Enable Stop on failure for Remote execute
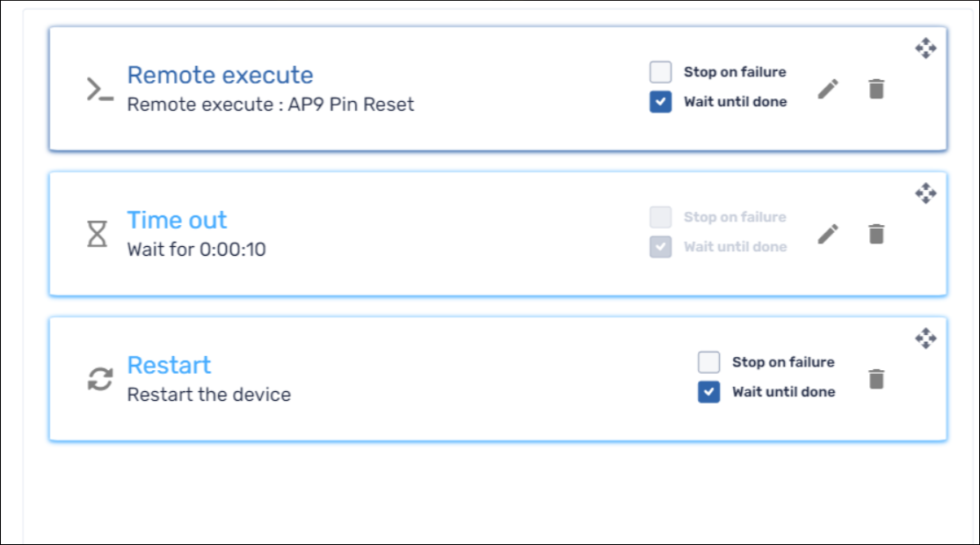This screenshot has height=545, width=980. point(660,72)
